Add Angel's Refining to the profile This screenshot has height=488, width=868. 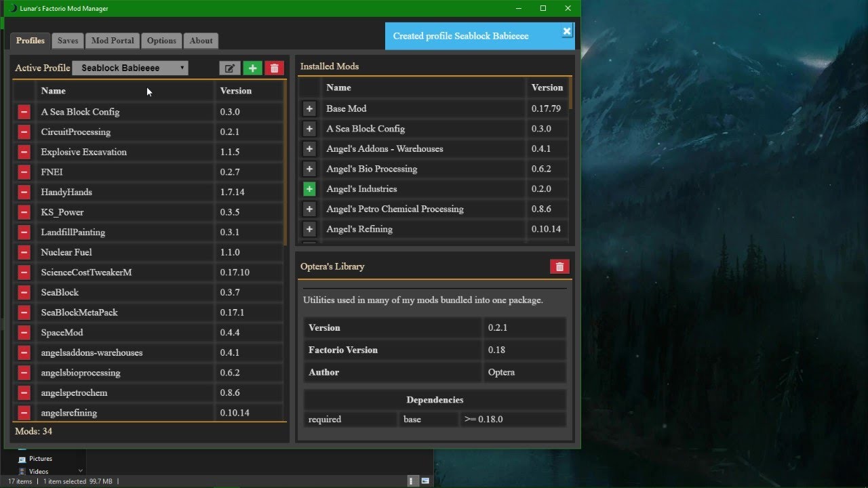[309, 229]
